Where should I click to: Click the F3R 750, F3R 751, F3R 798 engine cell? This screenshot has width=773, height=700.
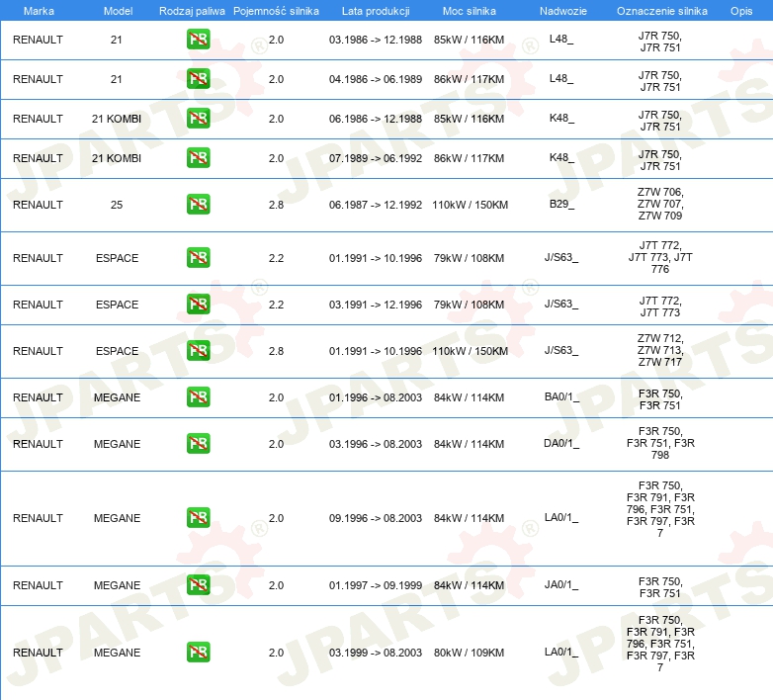(x=660, y=443)
